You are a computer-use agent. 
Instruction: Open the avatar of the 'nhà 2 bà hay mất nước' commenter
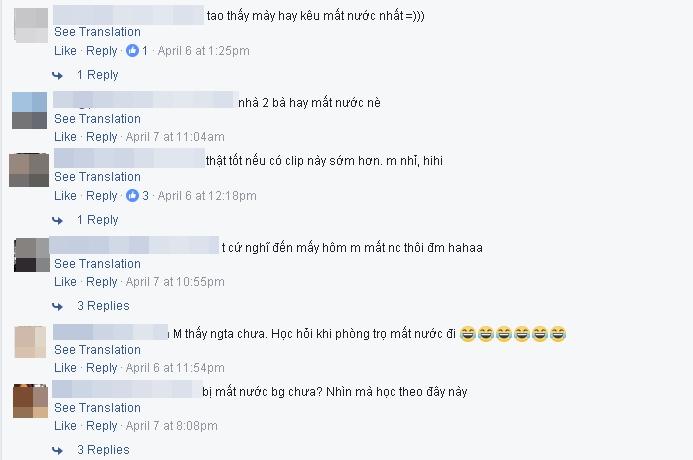pos(29,110)
